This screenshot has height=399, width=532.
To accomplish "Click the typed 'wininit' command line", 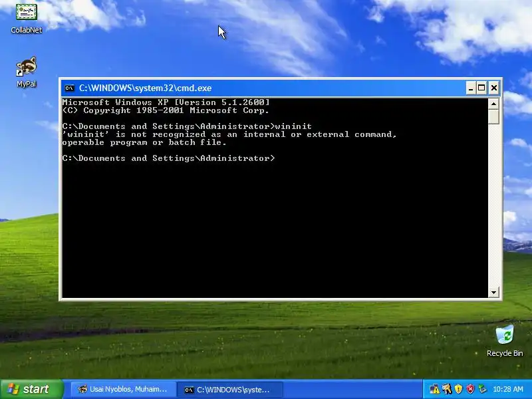I will pos(187,126).
